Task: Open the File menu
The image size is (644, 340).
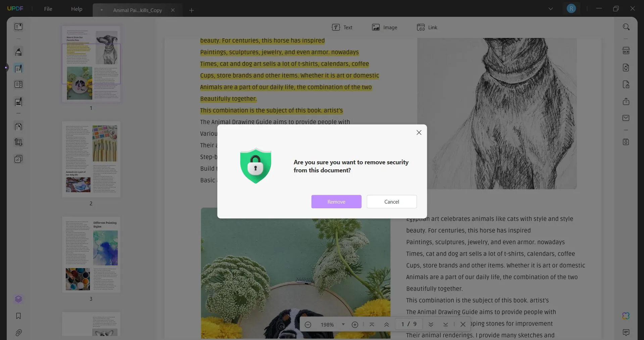Action: (x=48, y=9)
